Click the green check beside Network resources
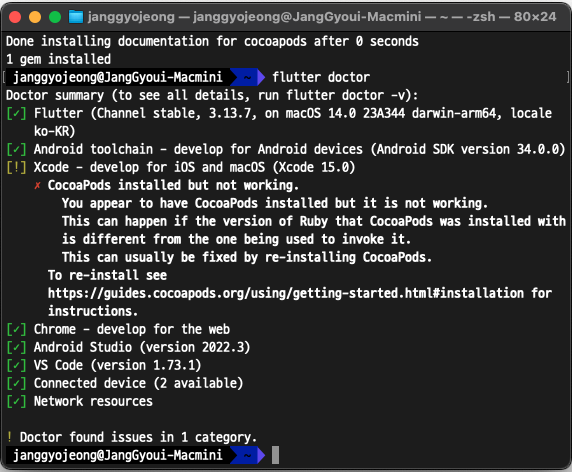Image resolution: width=572 pixels, height=472 pixels. 16,401
